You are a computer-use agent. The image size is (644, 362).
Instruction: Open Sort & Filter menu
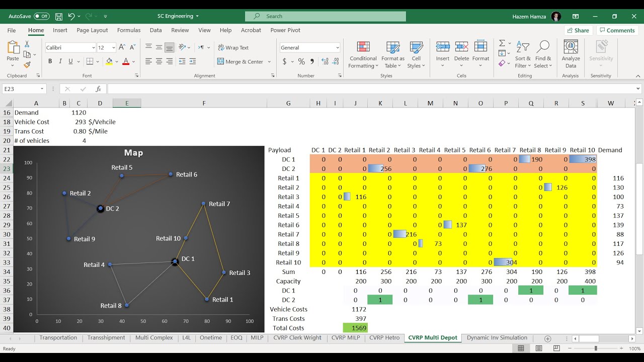523,55
